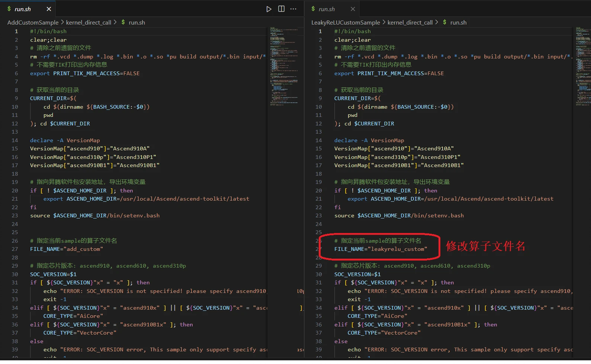Run the script with the play icon
Viewport: 591px width, 364px height.
point(269,9)
